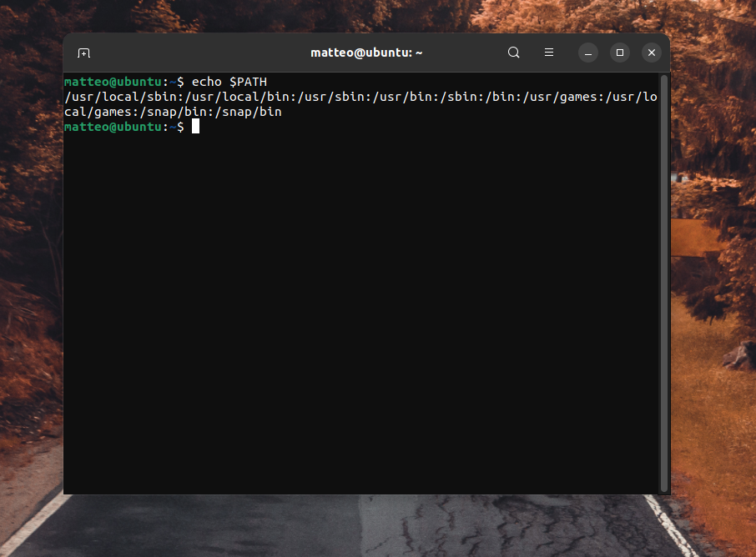Minimize the terminal window
Viewport: 756px width, 557px height.
(x=587, y=53)
